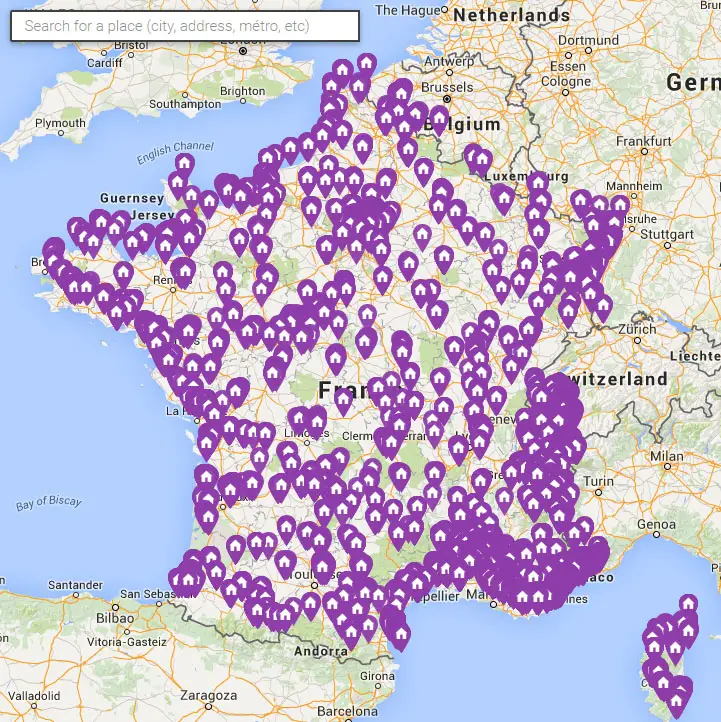721x722 pixels.
Task: Click the Bay of Biscay label
Action: tap(49, 502)
